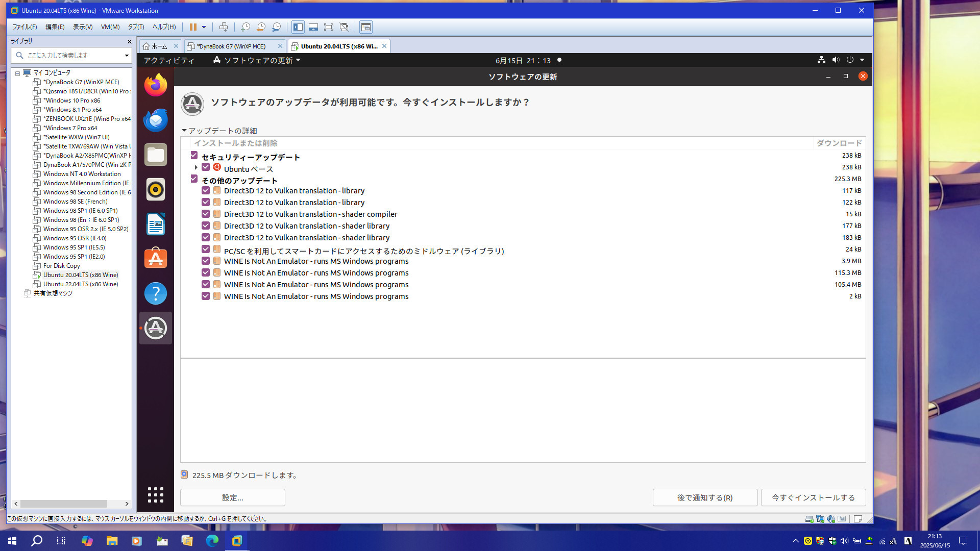Open the 編集(E) menu
The image size is (980, 551).
click(x=55, y=27)
